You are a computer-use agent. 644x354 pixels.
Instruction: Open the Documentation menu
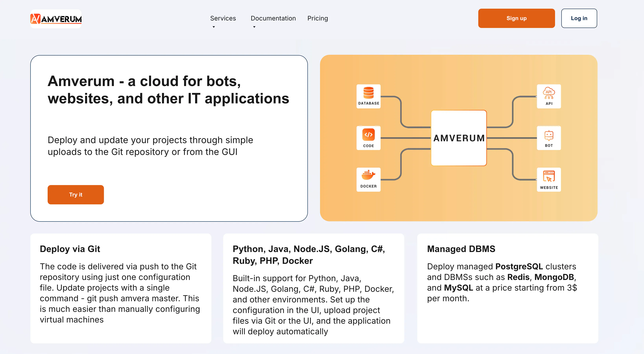tap(273, 18)
